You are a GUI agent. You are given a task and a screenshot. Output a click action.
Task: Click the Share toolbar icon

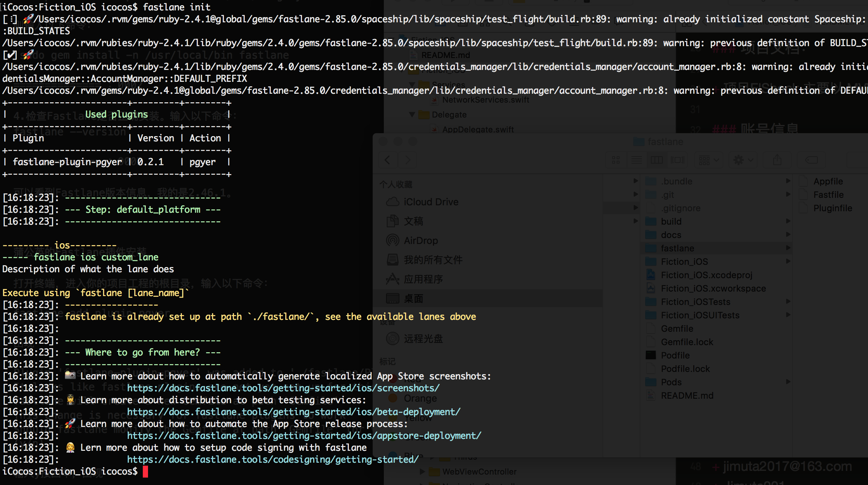coord(777,160)
